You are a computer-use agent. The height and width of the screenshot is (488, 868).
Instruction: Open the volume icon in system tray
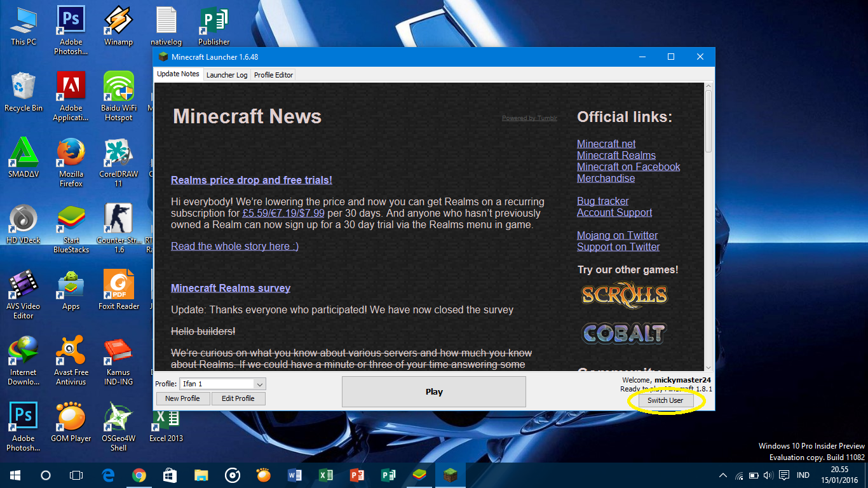pos(768,475)
